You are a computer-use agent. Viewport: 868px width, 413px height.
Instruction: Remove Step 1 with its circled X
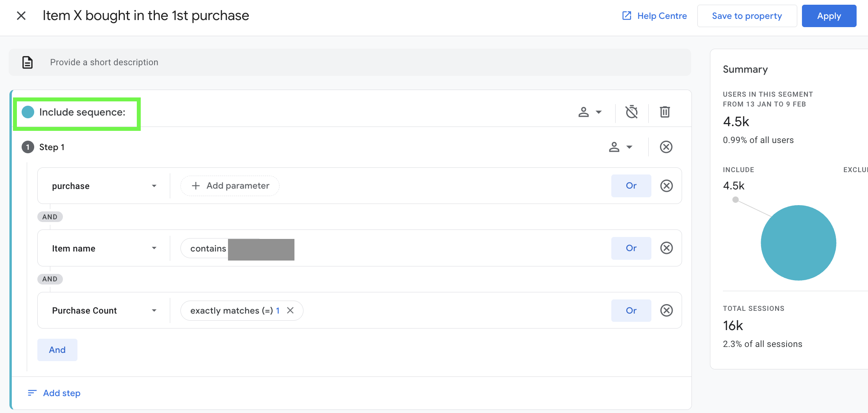tap(666, 147)
